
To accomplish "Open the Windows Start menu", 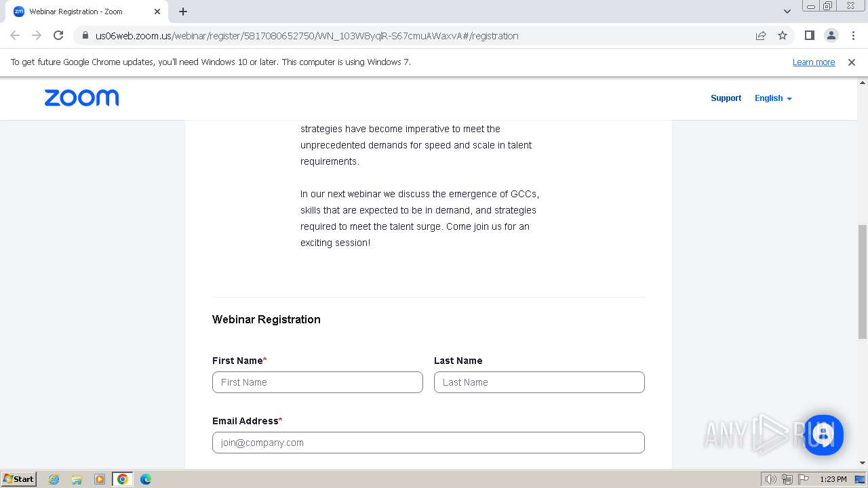I will [x=19, y=479].
